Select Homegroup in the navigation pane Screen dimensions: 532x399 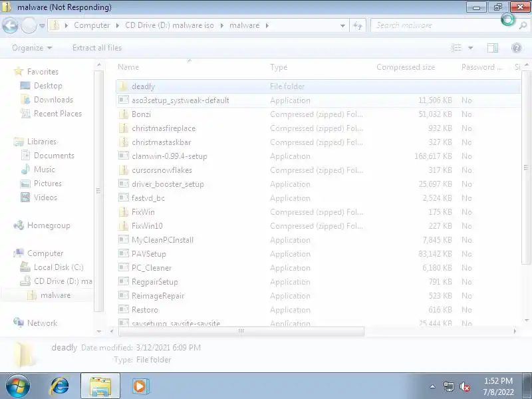pos(49,225)
